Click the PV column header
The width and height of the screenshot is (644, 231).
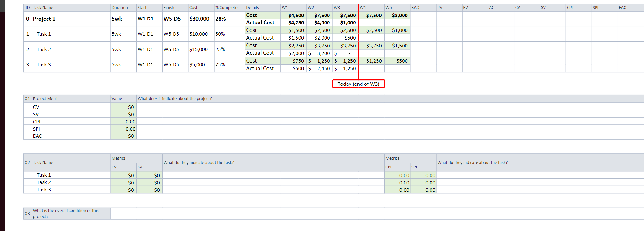point(449,8)
